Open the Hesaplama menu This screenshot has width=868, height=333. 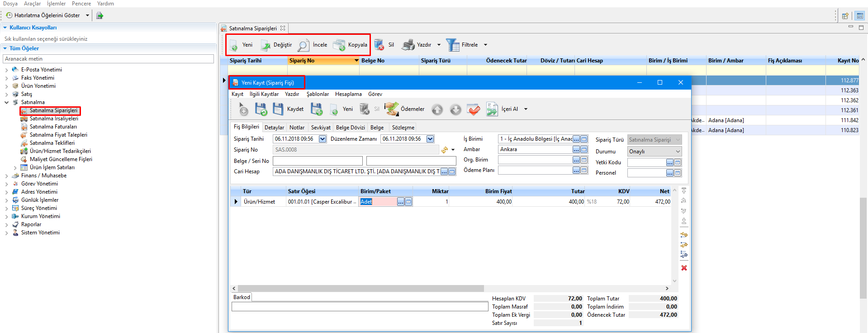[348, 94]
